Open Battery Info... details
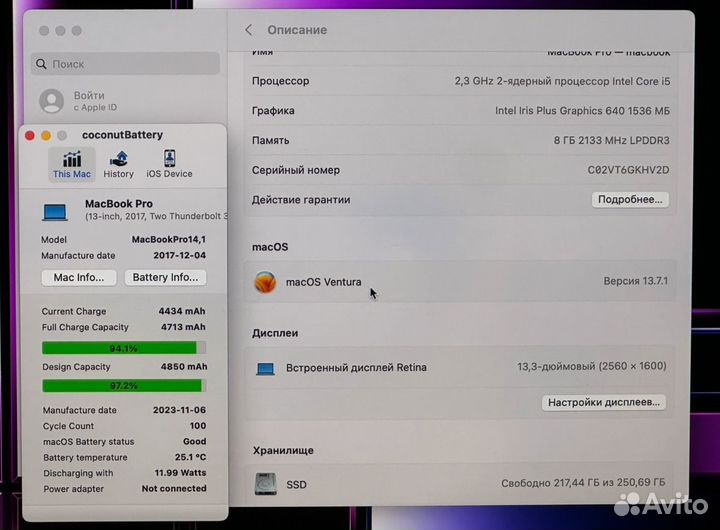 click(x=165, y=277)
